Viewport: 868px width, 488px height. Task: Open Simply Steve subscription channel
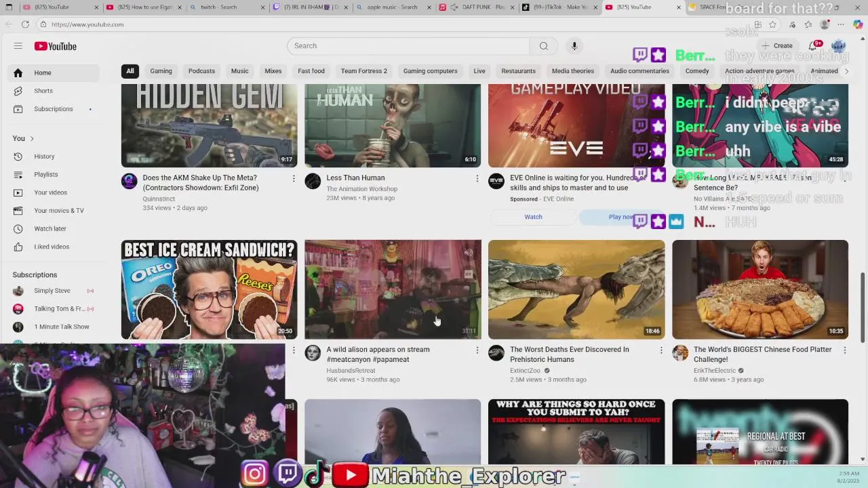coord(53,291)
